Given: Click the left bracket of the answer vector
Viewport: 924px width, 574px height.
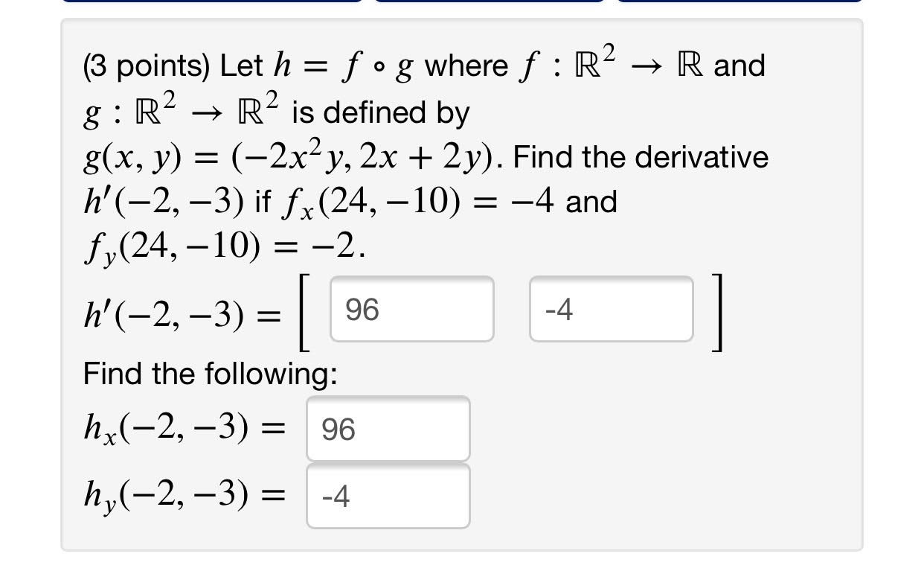Looking at the screenshot, I should (303, 308).
